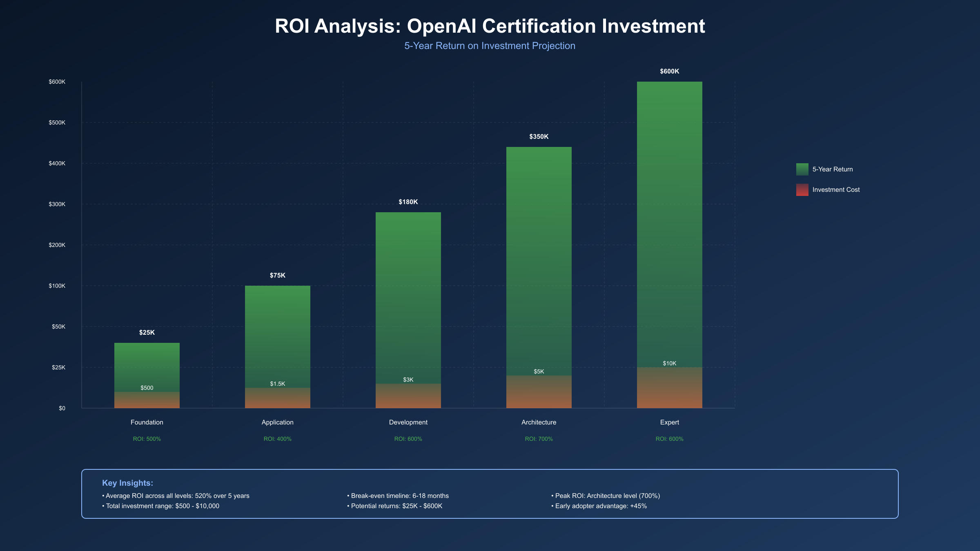
Task: Click the red Investment Cost legend swatch
Action: pos(802,190)
